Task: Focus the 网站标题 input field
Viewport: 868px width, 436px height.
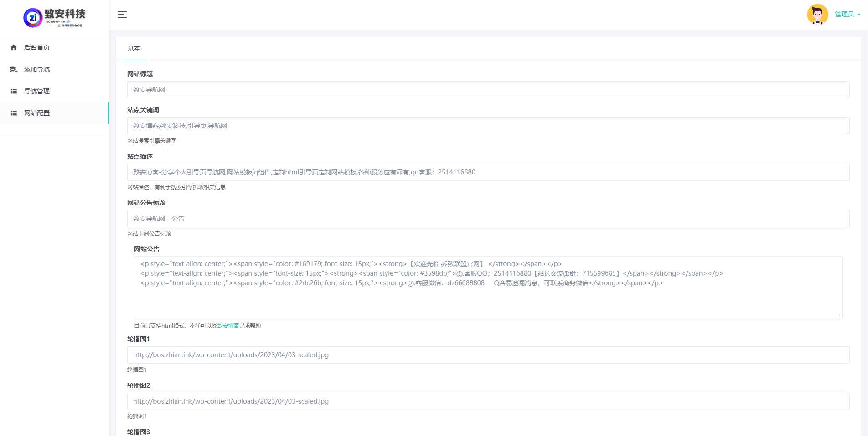Action: click(488, 90)
